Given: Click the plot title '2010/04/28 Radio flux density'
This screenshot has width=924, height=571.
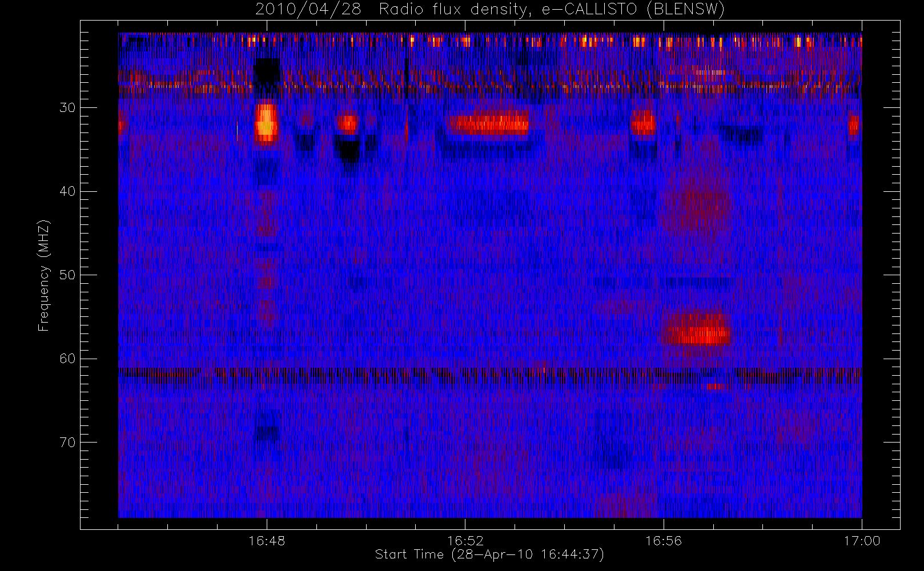Looking at the screenshot, I should [489, 9].
